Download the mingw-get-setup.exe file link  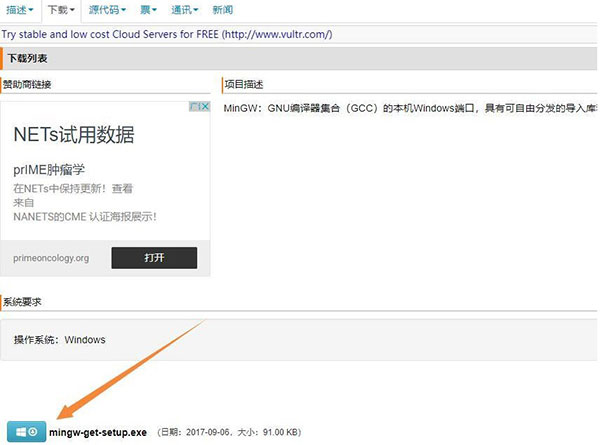(98, 432)
